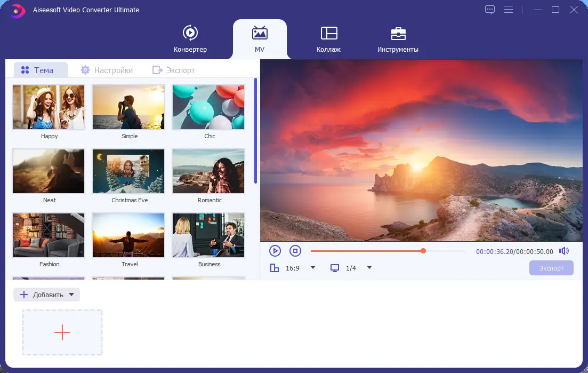Image resolution: width=588 pixels, height=373 pixels.
Task: Choose the Christmas Eve theme
Action: (128, 171)
